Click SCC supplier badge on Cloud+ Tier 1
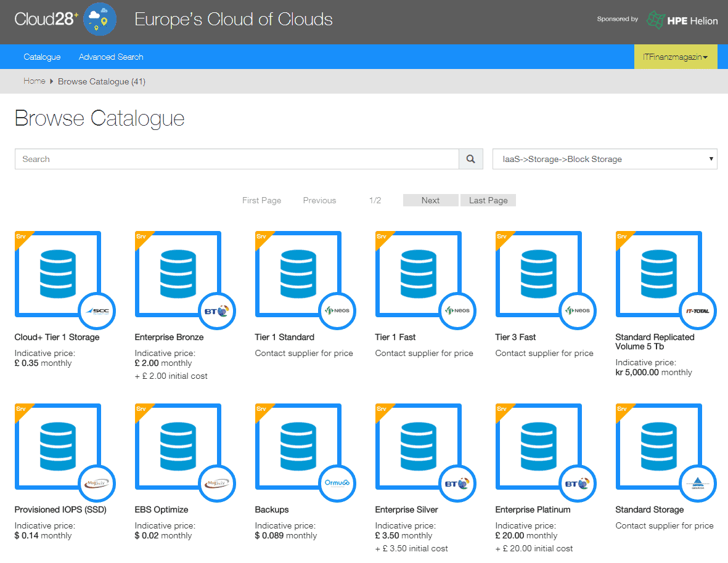The image size is (728, 563). click(97, 310)
